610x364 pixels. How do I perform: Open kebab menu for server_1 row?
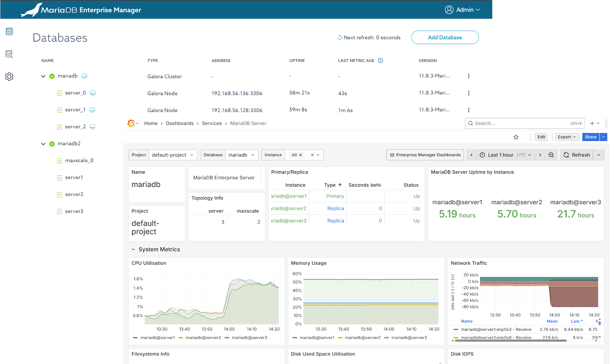469,110
